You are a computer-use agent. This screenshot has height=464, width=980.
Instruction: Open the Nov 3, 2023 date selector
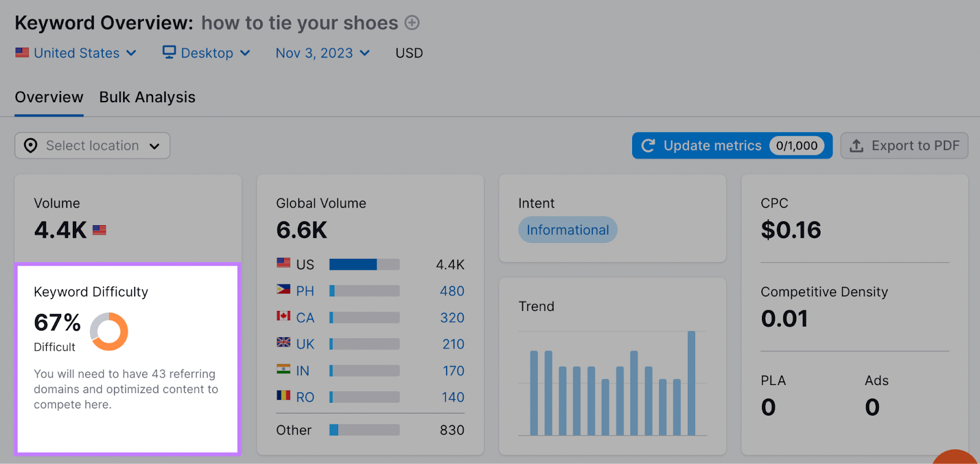pos(322,53)
